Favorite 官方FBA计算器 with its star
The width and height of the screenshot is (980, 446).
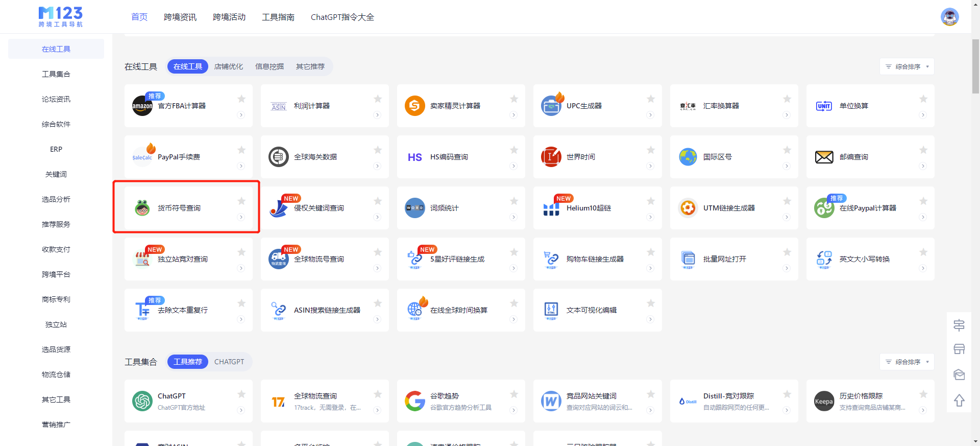point(241,99)
